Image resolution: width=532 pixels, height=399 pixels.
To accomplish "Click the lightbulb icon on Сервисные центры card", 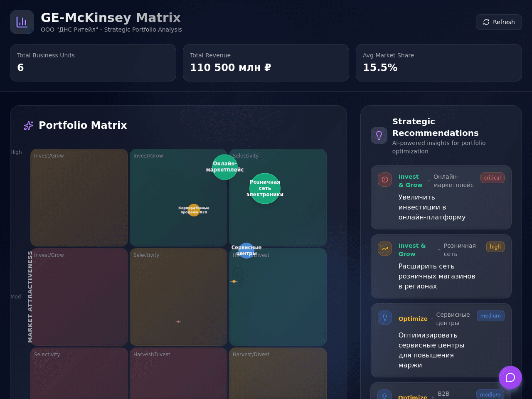I will coord(385,318).
